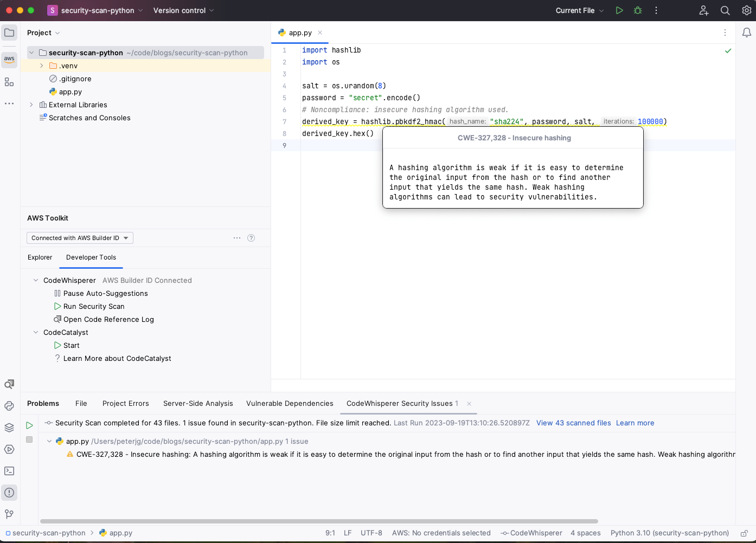Open the Connected with AWS Builder ID dropdown
This screenshot has height=543, width=756.
pyautogui.click(x=79, y=237)
